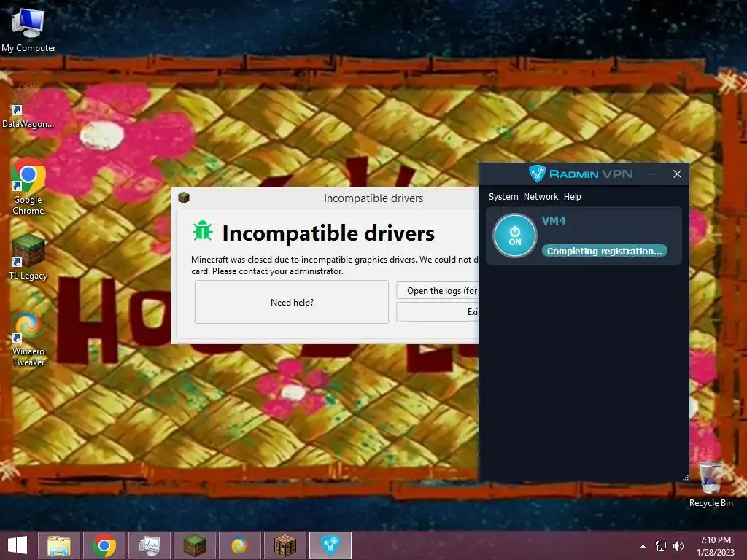Select the Radmin VPN taskbar button
This screenshot has height=560, width=747.
330,545
